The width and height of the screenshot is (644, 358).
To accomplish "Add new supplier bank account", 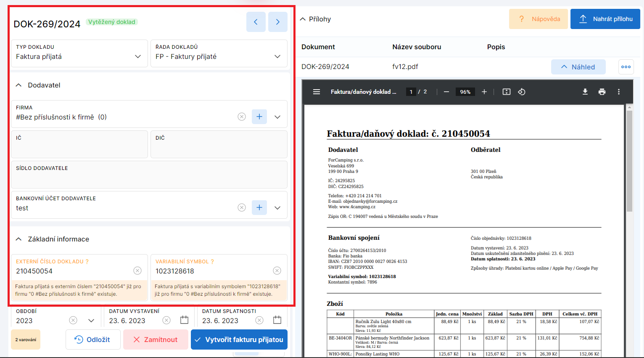I will click(259, 207).
